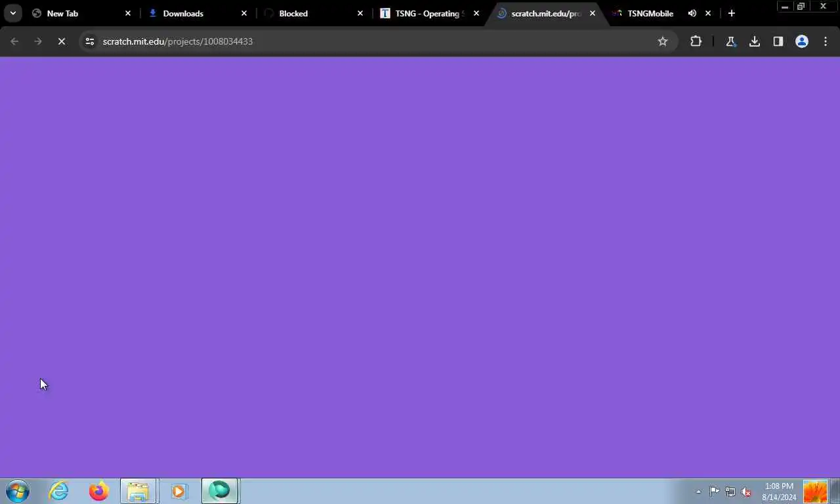The width and height of the screenshot is (840, 504).
Task: Switch to the TSNG - Operating tab
Action: (429, 13)
